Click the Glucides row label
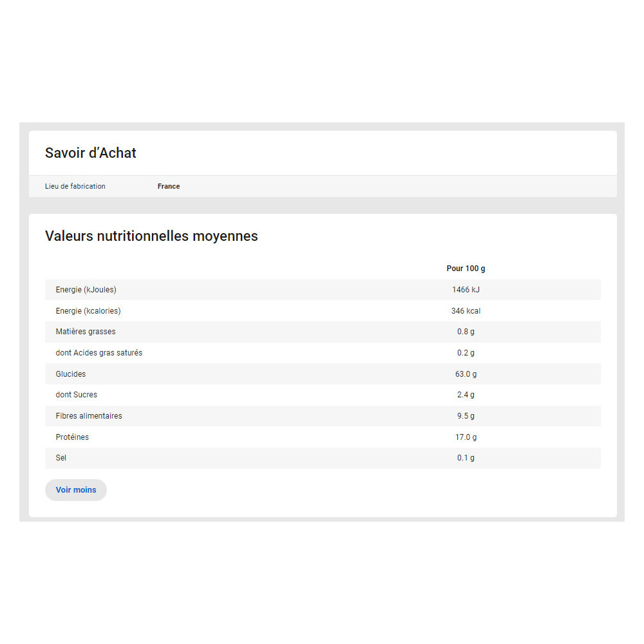 click(x=71, y=374)
